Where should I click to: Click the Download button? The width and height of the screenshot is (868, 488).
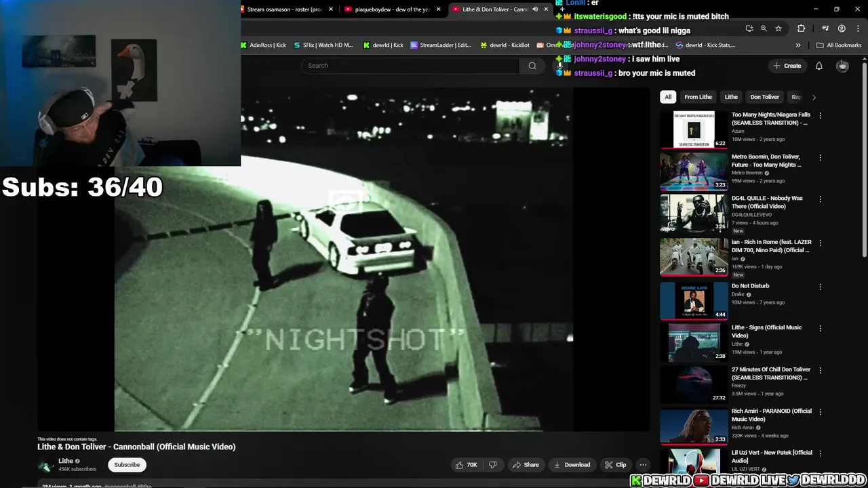pyautogui.click(x=572, y=465)
